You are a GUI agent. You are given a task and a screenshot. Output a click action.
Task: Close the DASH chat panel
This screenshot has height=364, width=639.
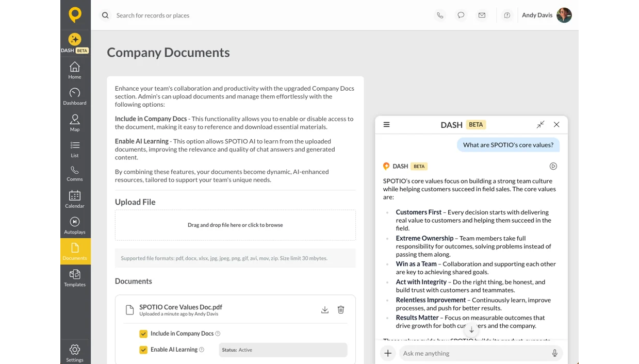556,124
